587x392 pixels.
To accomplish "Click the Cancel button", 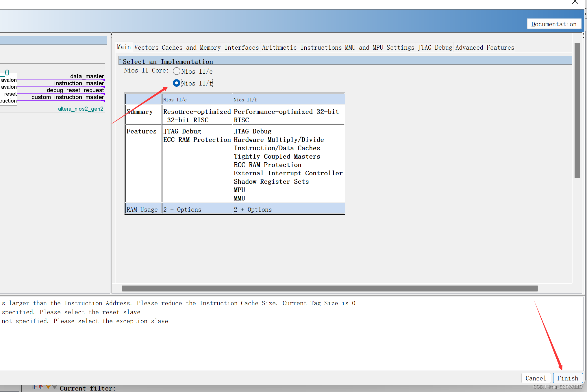I will tap(536, 378).
